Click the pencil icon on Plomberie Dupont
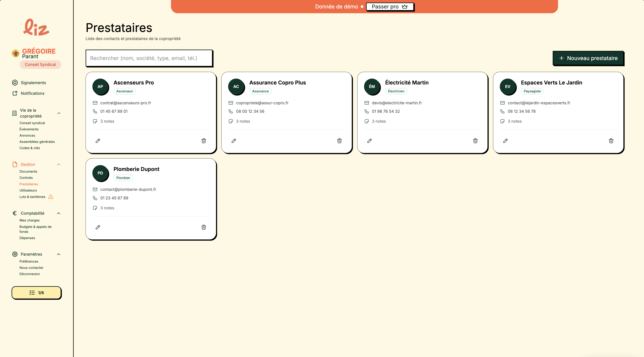 click(98, 227)
